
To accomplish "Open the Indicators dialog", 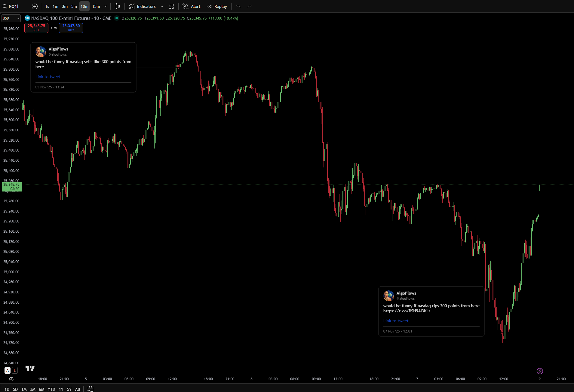I will (143, 6).
